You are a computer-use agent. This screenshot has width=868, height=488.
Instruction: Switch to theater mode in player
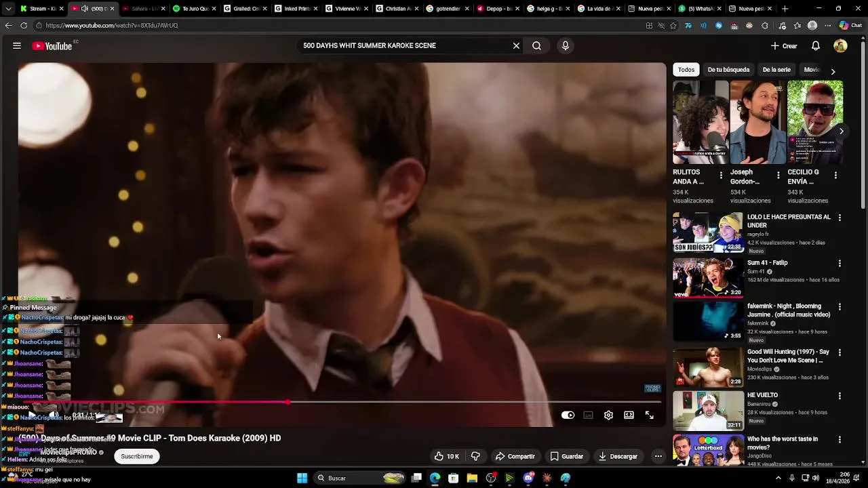tap(629, 415)
